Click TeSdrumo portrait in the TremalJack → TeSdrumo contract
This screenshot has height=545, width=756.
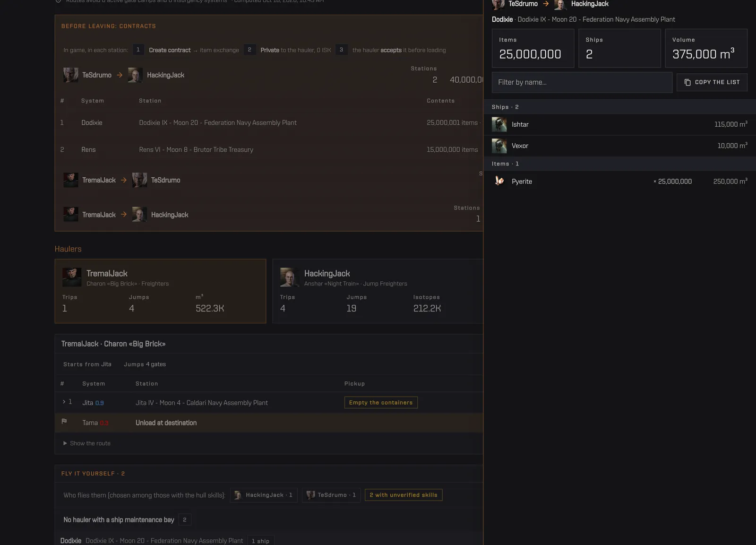pos(139,180)
